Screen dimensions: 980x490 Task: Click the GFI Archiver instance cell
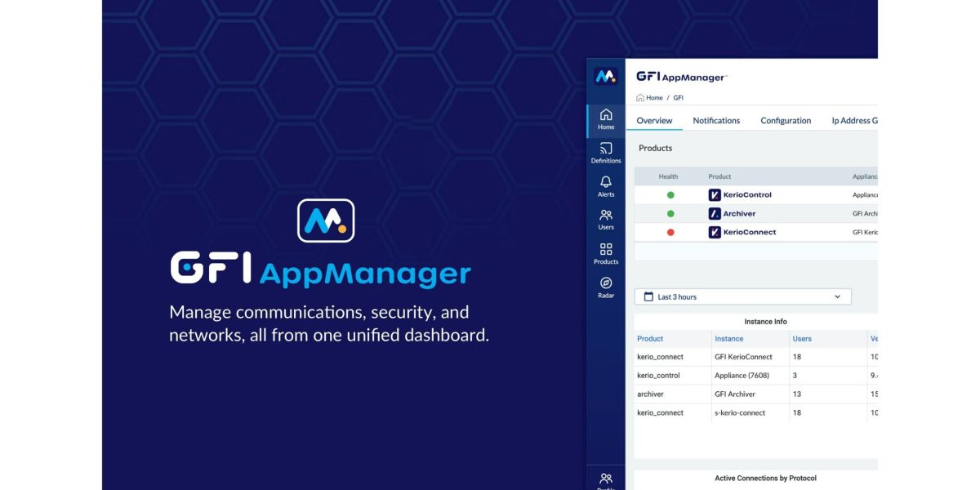735,394
